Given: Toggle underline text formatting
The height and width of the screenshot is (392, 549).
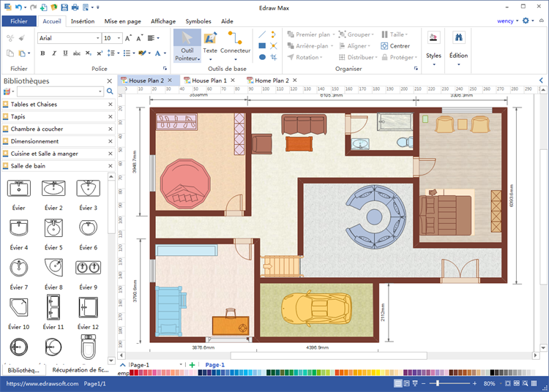Looking at the screenshot, I should coord(64,53).
